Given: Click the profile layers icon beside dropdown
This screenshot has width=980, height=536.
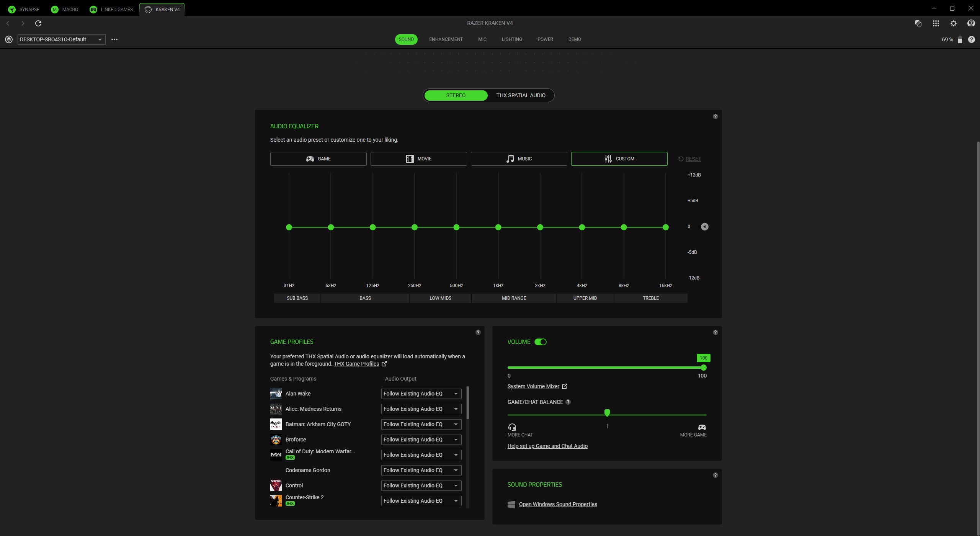Looking at the screenshot, I should tap(9, 39).
